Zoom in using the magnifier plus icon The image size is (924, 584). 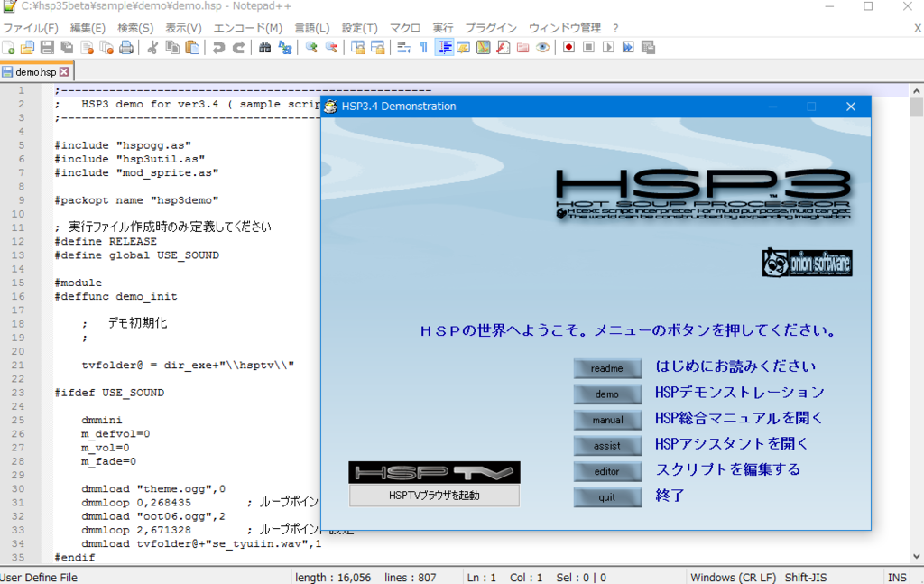pyautogui.click(x=311, y=48)
